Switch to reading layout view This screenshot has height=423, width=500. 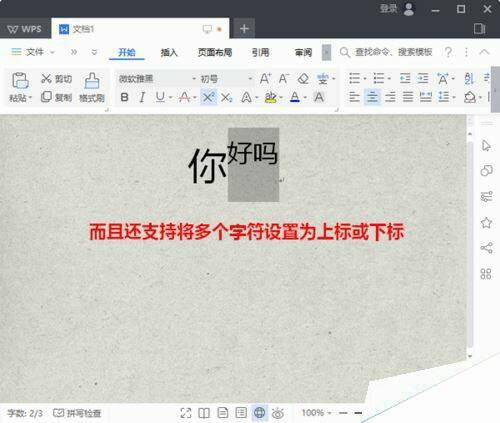(x=204, y=413)
